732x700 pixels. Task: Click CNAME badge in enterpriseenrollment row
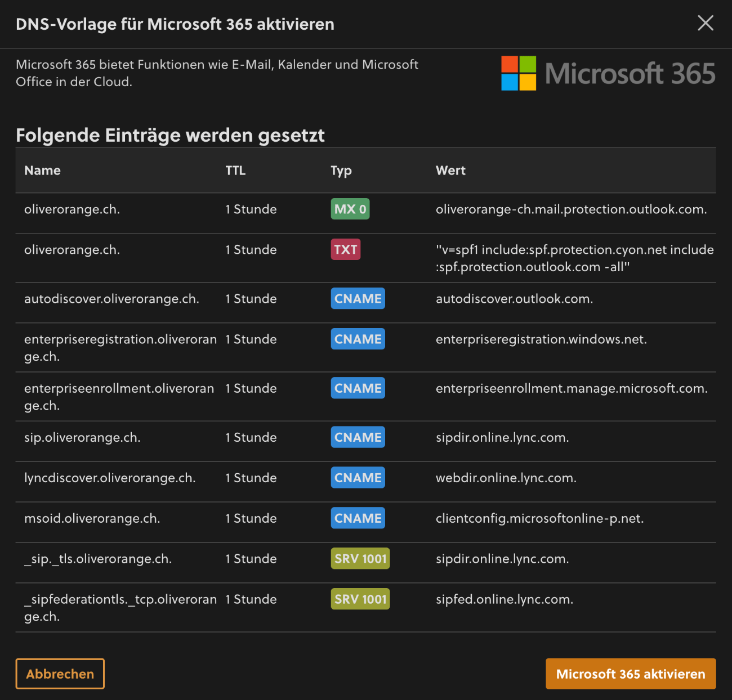358,388
